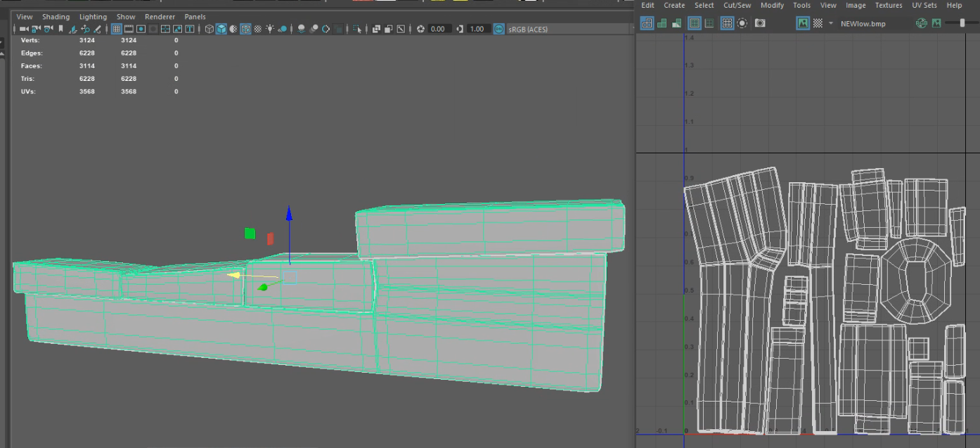
Task: Open the Cut/Sew menu in UV Editor
Action: coord(737,6)
